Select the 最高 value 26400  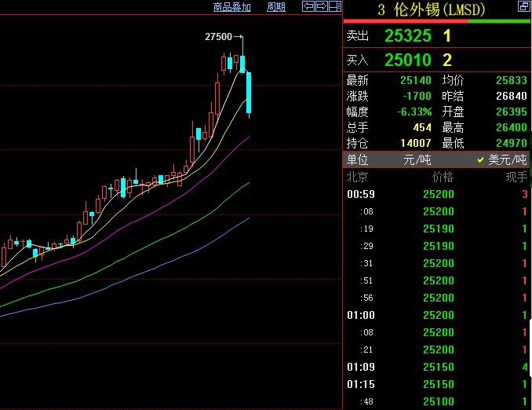pos(512,128)
